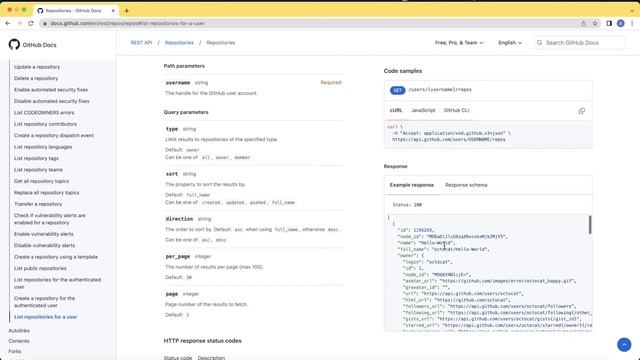Expand the Contents sidebar section
This screenshot has height=360, width=640.
[19, 341]
